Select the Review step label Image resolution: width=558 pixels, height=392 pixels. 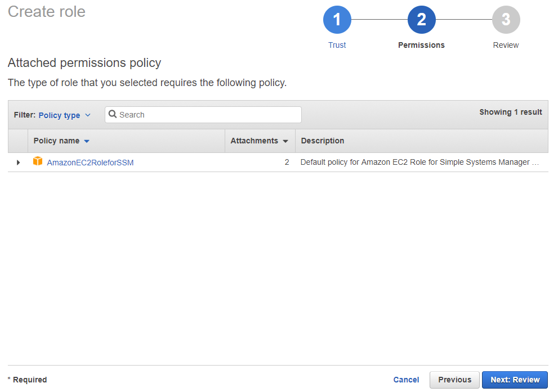[x=506, y=45]
